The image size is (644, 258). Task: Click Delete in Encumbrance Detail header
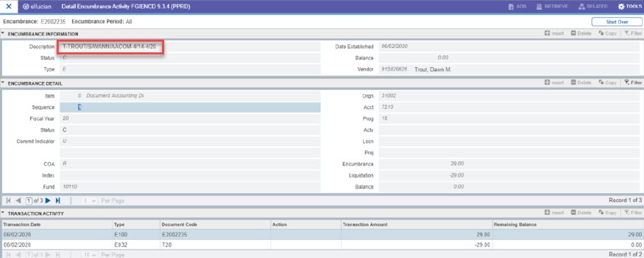point(581,83)
